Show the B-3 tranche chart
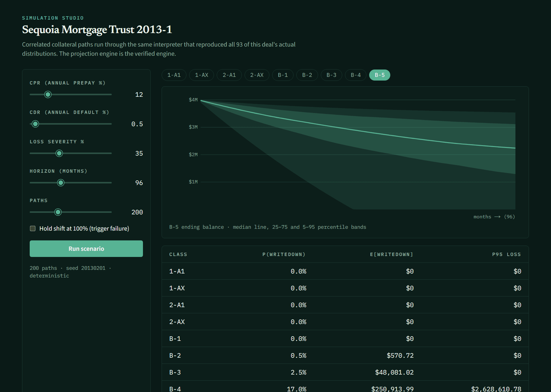Image resolution: width=551 pixels, height=392 pixels. coord(331,75)
